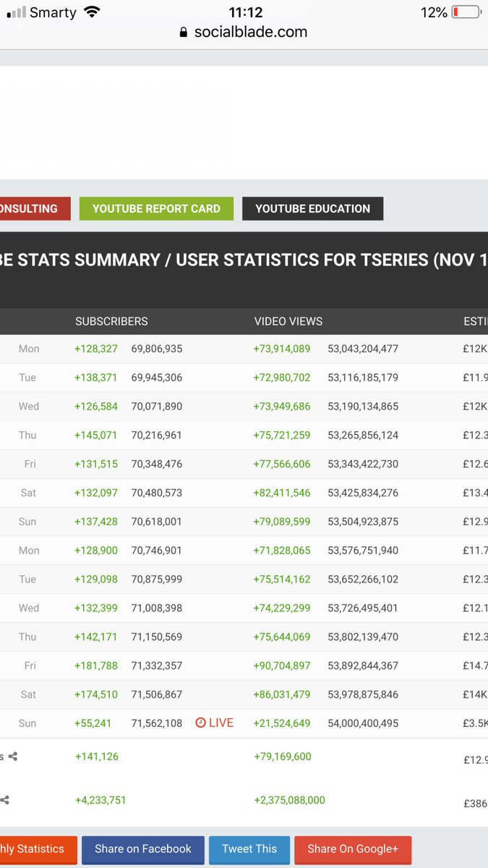Viewport: 488px width, 868px height.
Task: Tap the Wi-Fi status icon
Action: 92,12
